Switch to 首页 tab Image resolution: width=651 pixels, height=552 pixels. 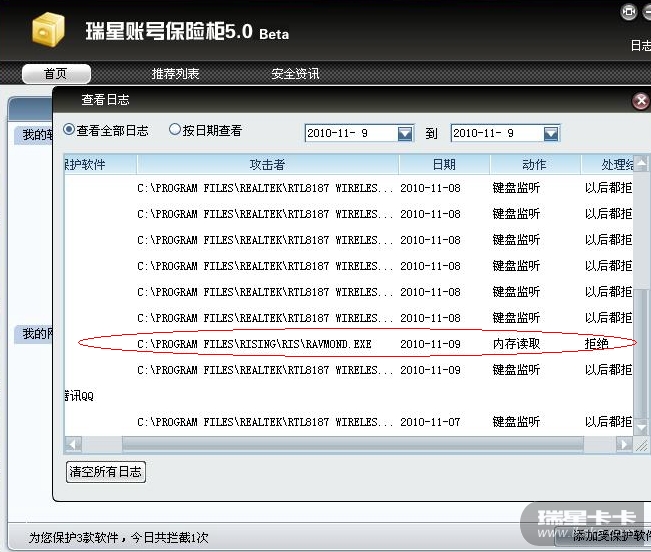point(56,74)
